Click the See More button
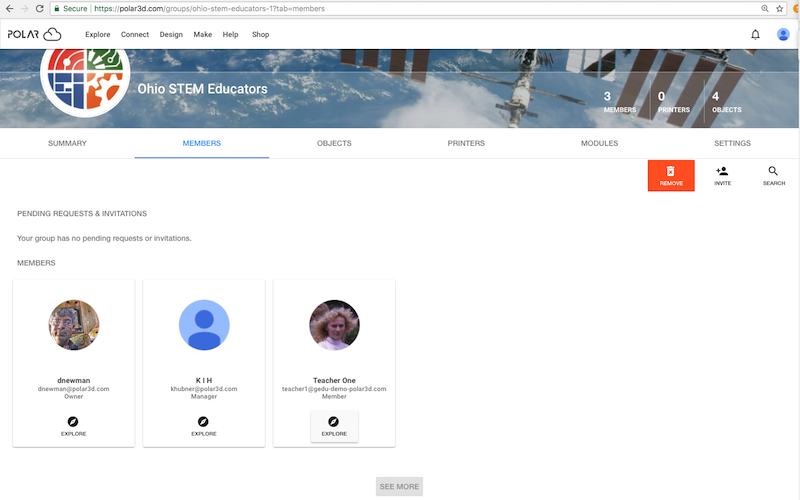Screen dimensions: 800x500 tap(399, 487)
